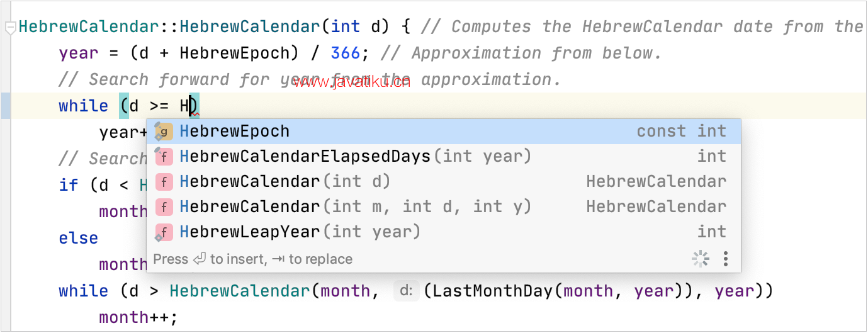Place cursor on the number 366
This screenshot has width=868, height=333.
(x=346, y=54)
